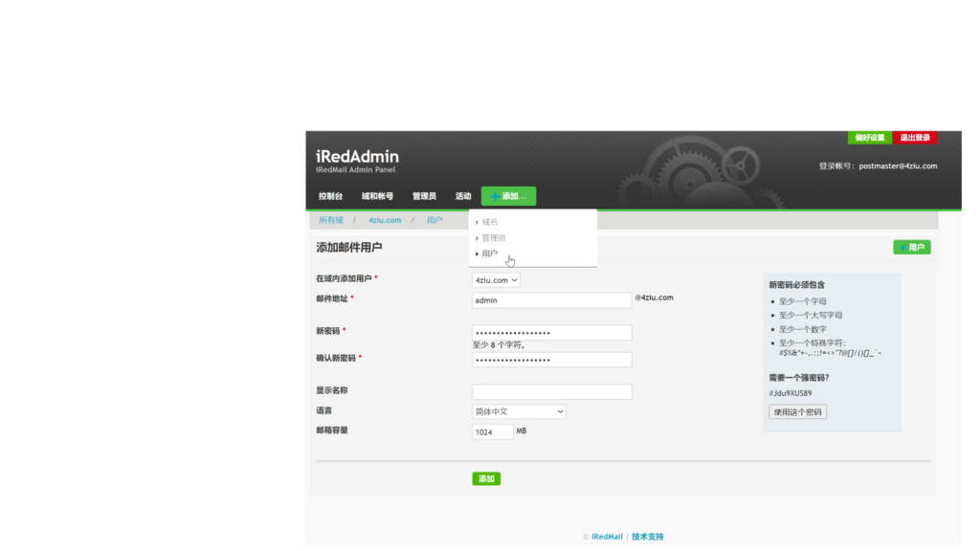Focus the 显示名称 text field
The width and height of the screenshot is (980, 551).
pos(551,392)
